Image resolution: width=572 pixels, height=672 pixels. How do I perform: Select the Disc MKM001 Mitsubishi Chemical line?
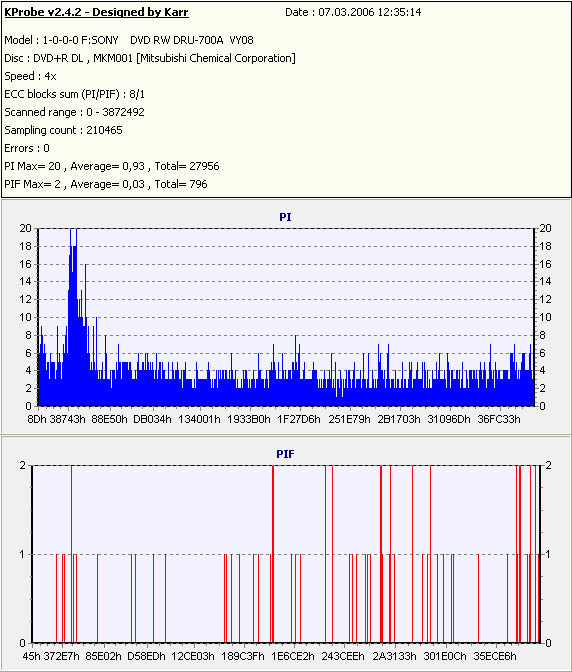tap(150, 58)
